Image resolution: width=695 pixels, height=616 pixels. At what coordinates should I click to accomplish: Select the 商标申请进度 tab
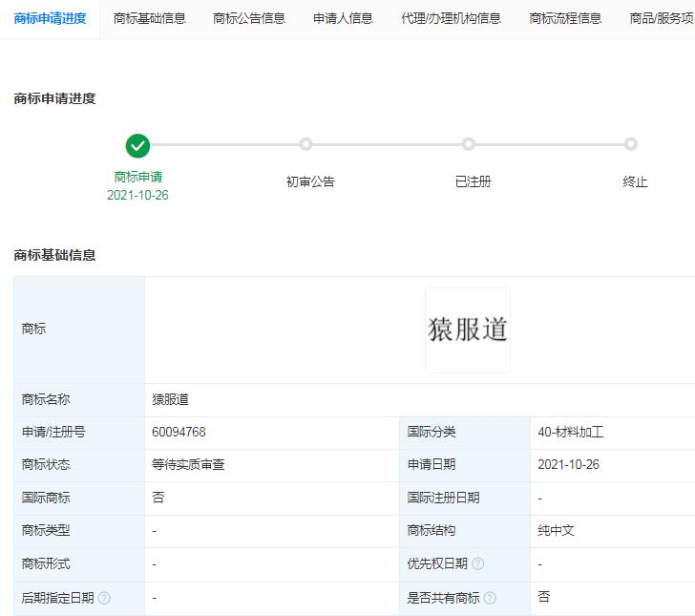(50, 18)
